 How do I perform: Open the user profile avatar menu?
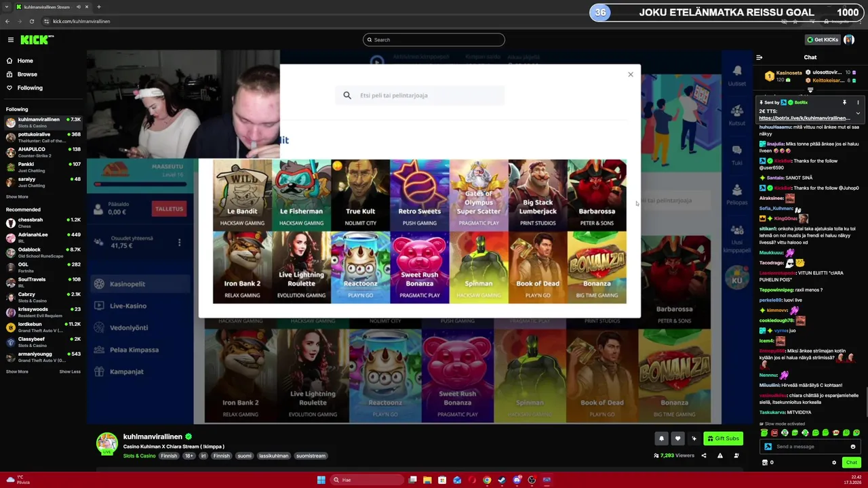[849, 40]
